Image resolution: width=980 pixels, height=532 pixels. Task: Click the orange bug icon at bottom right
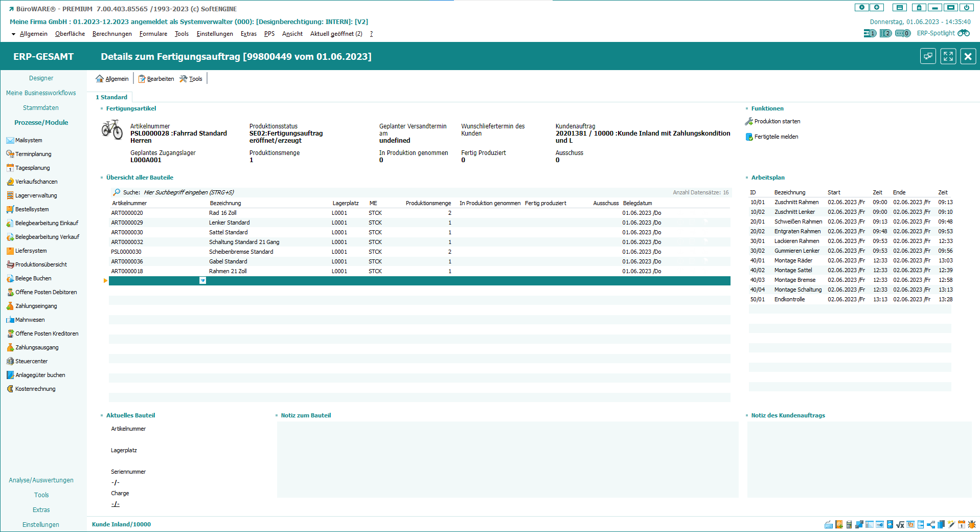972,524
